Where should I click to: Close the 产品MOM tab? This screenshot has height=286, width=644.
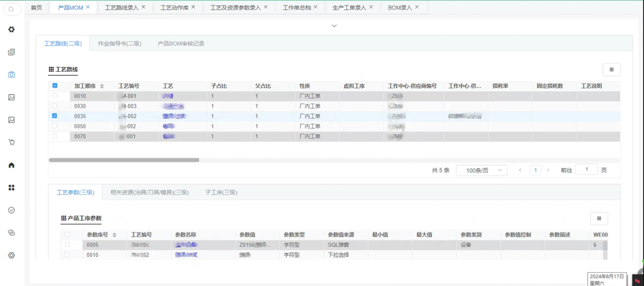(88, 7)
